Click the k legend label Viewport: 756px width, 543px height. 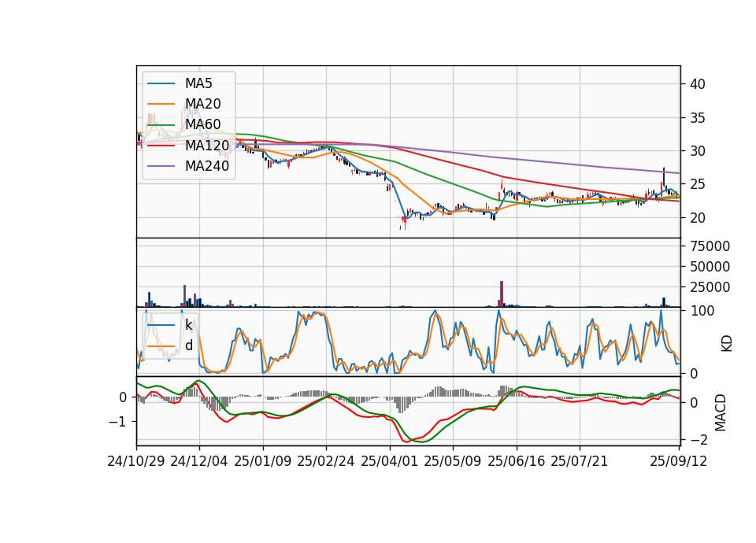pyautogui.click(x=188, y=325)
